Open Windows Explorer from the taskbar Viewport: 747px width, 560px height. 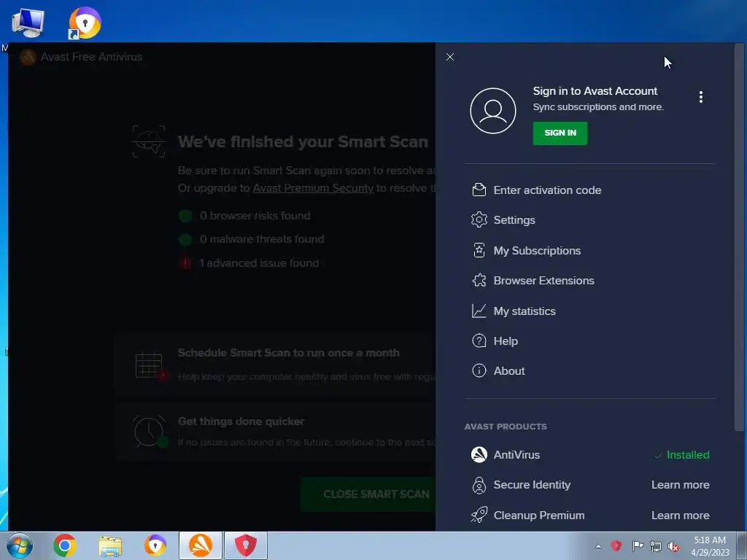pyautogui.click(x=111, y=545)
